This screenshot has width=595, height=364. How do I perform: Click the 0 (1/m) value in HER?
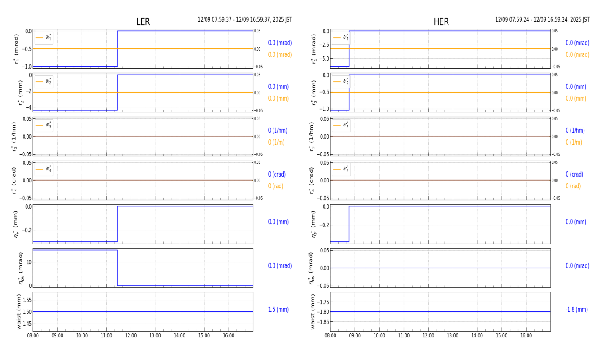click(574, 142)
